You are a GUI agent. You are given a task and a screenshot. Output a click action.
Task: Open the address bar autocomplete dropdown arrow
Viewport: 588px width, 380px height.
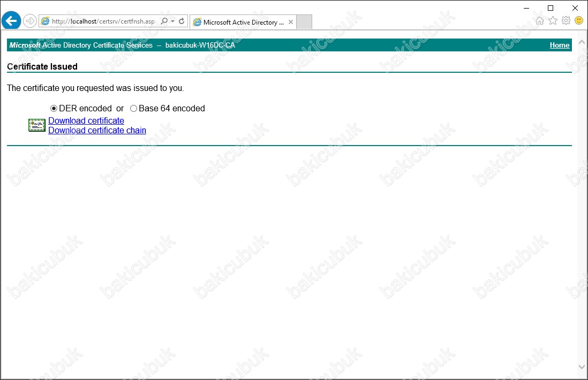pyautogui.click(x=172, y=21)
